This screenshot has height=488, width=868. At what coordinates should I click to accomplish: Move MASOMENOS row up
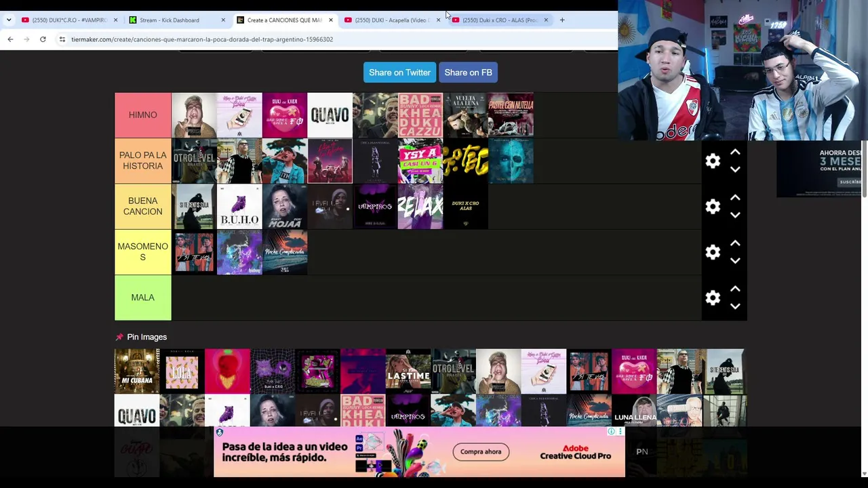coord(735,243)
